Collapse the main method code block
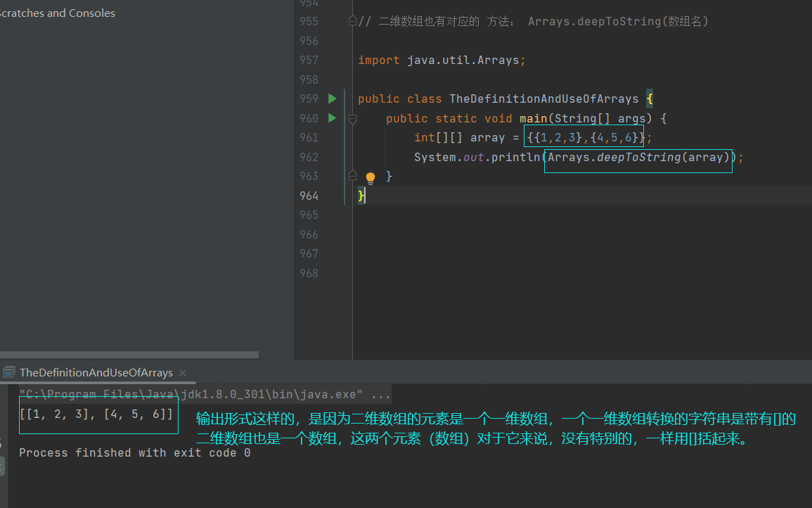 tap(353, 119)
